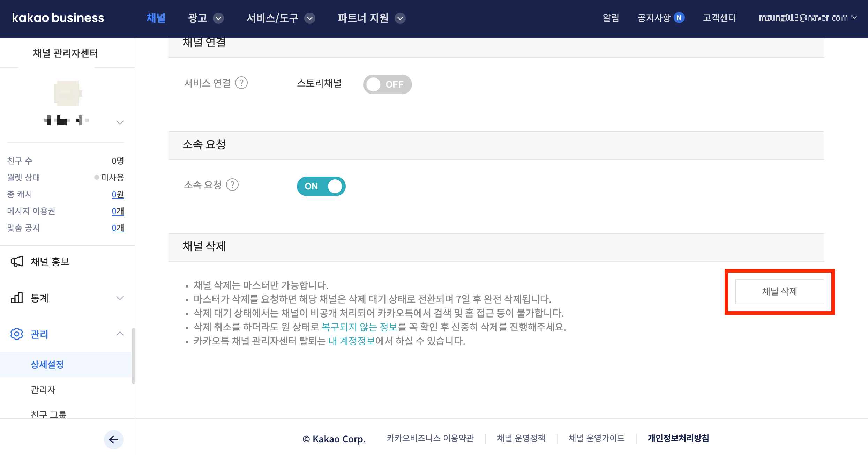Enable the 스토리채널 OFF toggle
Image resolution: width=868 pixels, height=455 pixels.
[x=387, y=84]
